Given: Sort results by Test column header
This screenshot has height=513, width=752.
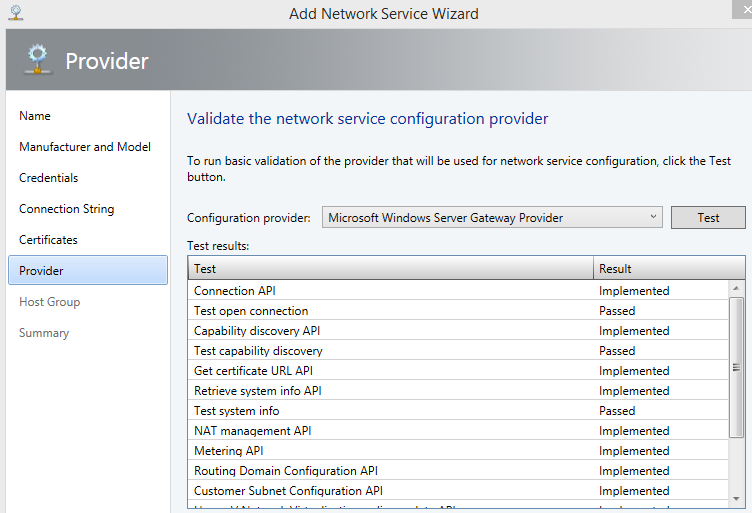Looking at the screenshot, I should [x=390, y=268].
